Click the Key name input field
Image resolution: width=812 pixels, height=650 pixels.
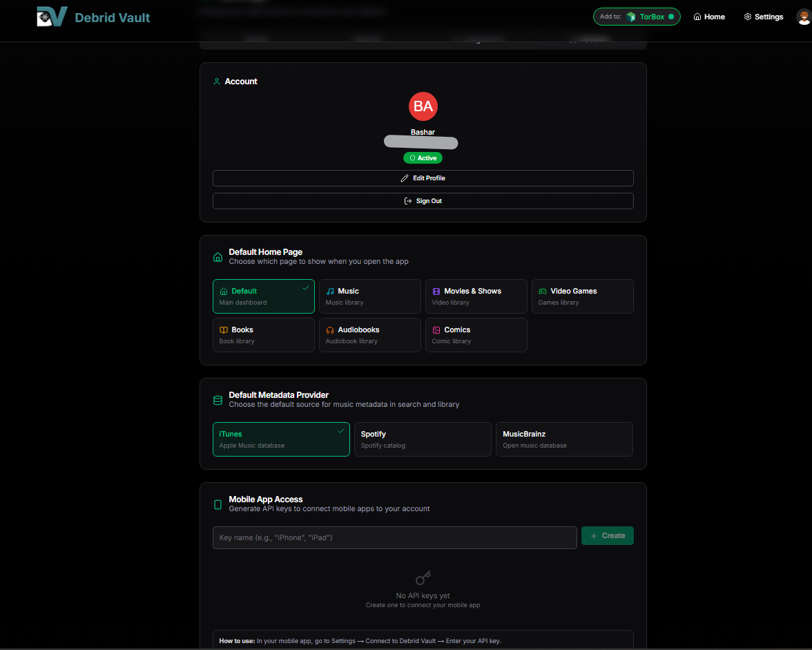pos(394,537)
